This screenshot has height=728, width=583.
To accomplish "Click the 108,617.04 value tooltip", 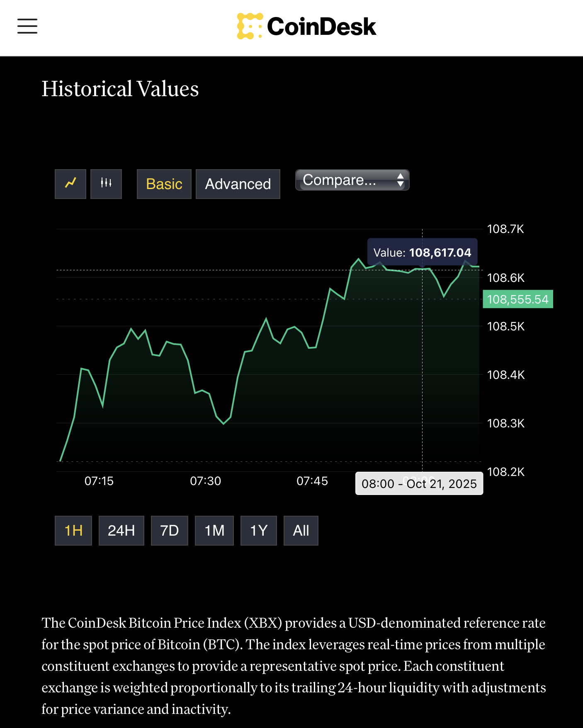I will click(422, 252).
